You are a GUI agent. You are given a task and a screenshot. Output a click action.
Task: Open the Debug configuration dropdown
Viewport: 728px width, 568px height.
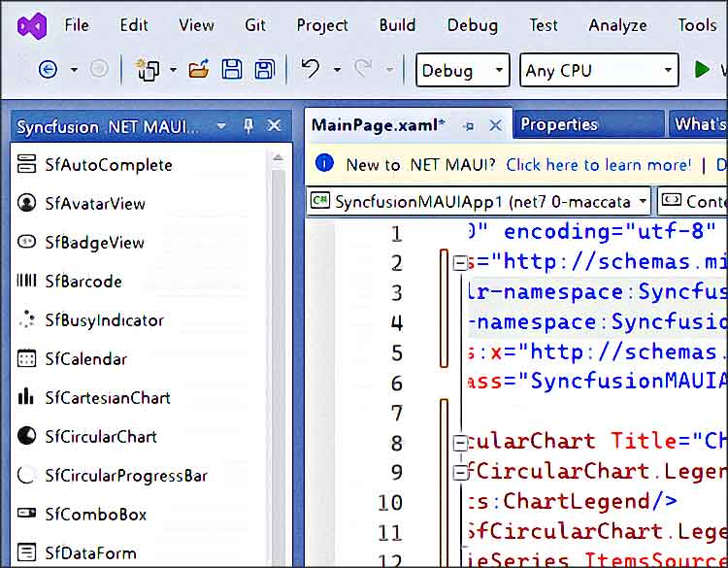pyautogui.click(x=463, y=70)
